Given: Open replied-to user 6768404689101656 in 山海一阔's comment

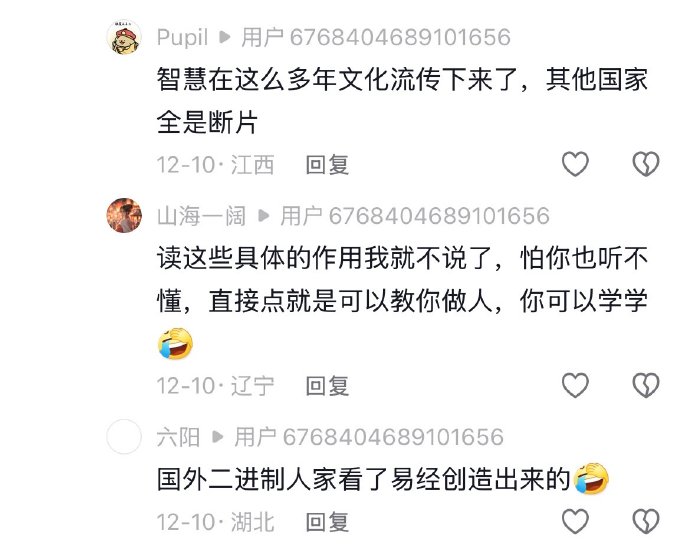Looking at the screenshot, I should (415, 216).
